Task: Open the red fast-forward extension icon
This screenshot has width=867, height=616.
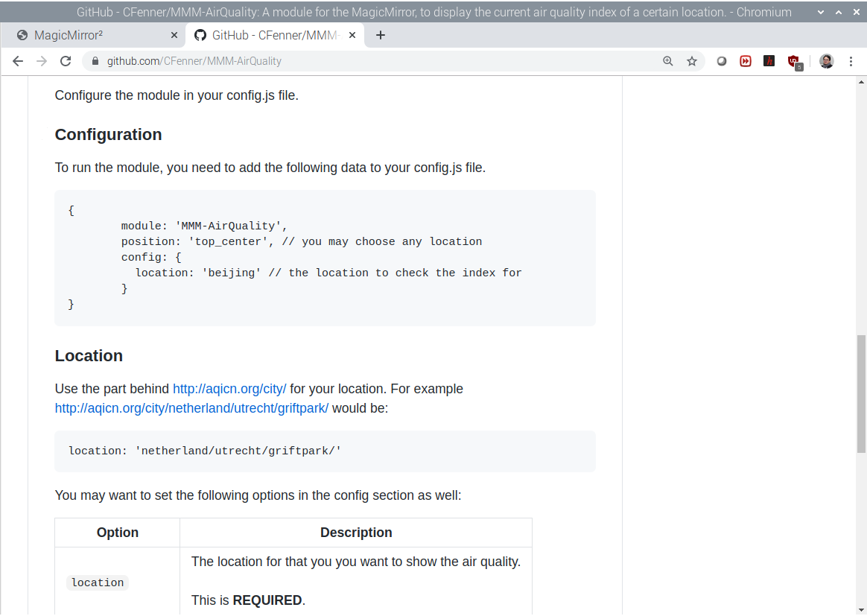Action: pos(746,61)
